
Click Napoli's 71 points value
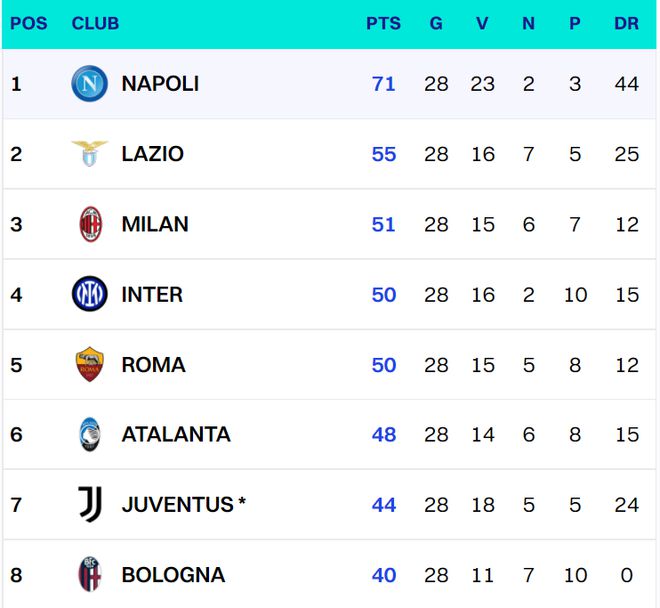(383, 84)
